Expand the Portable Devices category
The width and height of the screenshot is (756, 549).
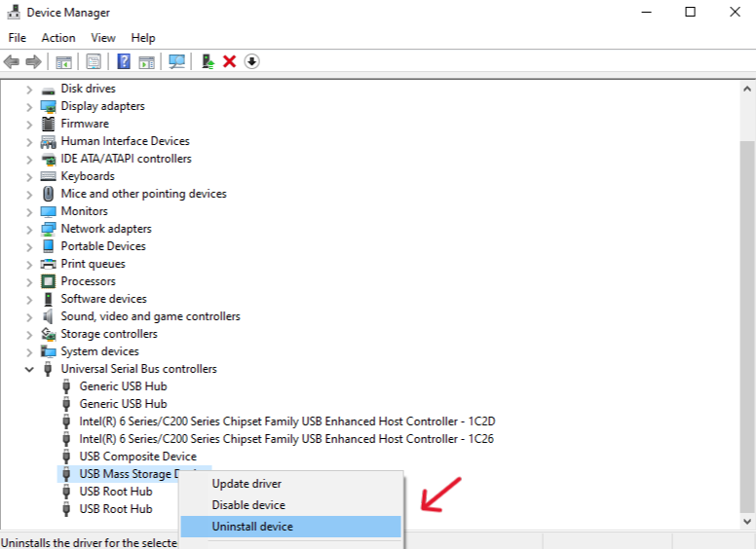point(29,247)
